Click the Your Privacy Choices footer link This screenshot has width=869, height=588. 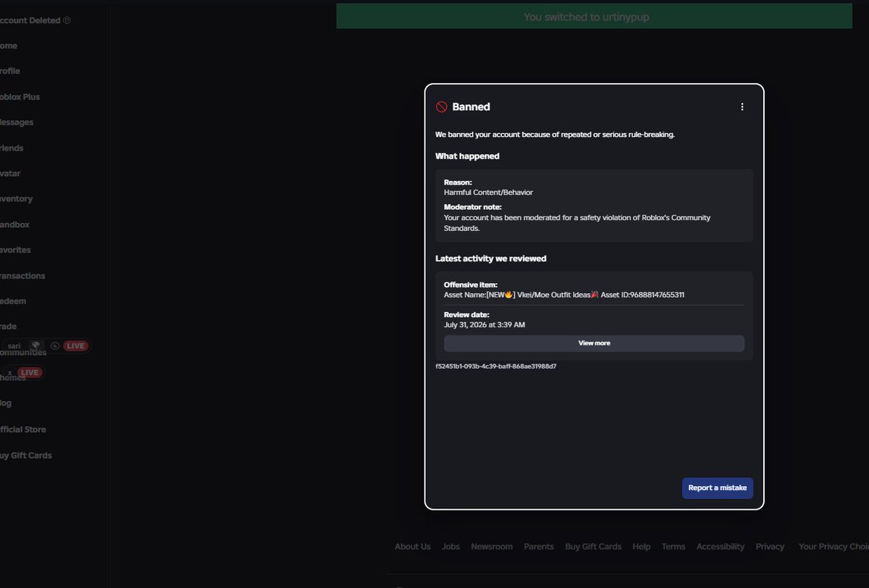point(834,547)
